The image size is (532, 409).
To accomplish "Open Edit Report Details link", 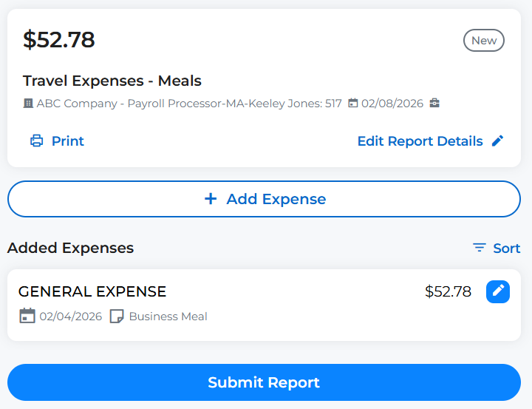I will tap(420, 141).
